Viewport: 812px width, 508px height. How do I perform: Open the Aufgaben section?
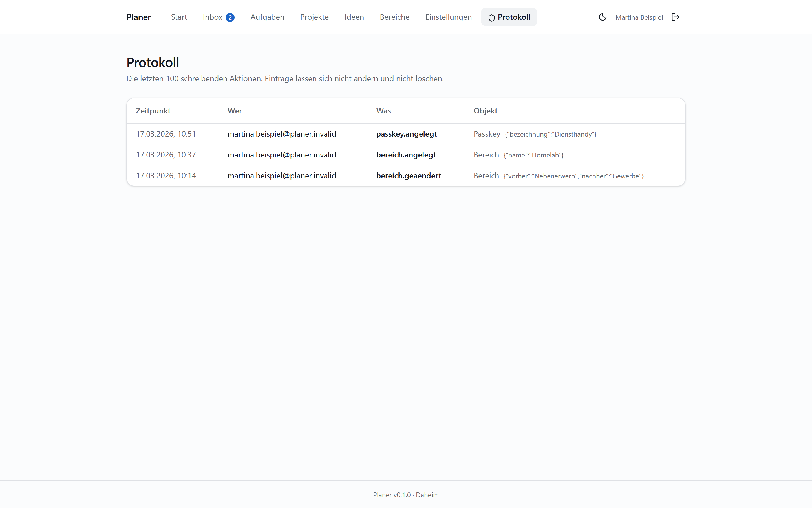[267, 17]
